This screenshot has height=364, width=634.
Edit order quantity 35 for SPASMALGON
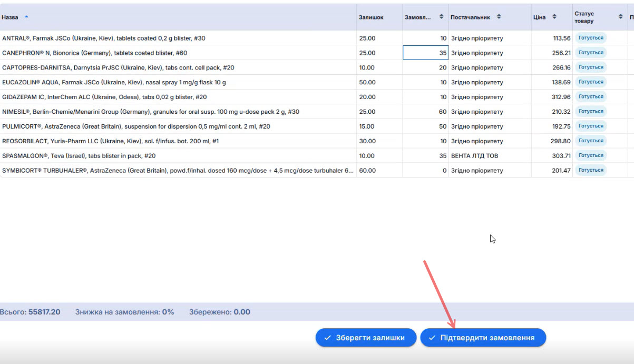pos(425,156)
